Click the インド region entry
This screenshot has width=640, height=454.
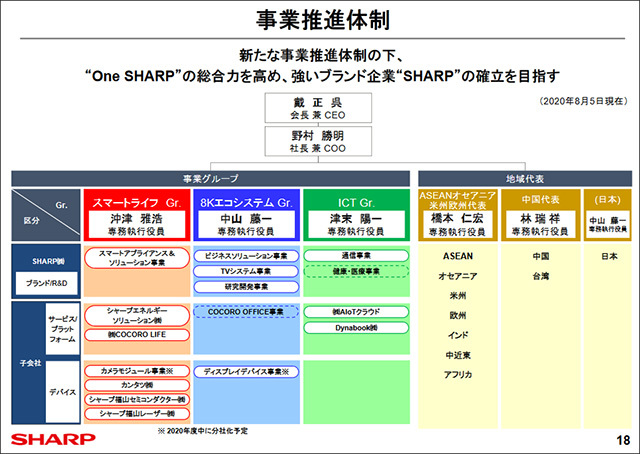458,336
